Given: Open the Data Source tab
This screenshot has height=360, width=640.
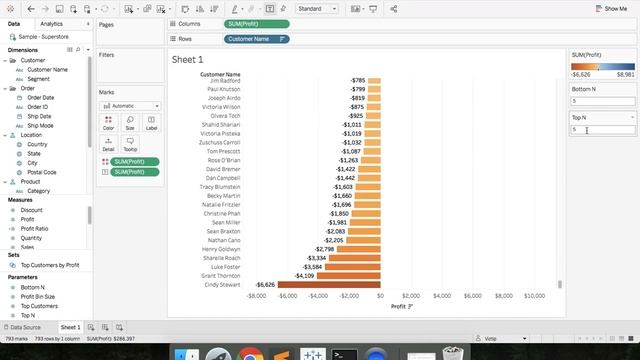Looking at the screenshot, I should [22, 327].
